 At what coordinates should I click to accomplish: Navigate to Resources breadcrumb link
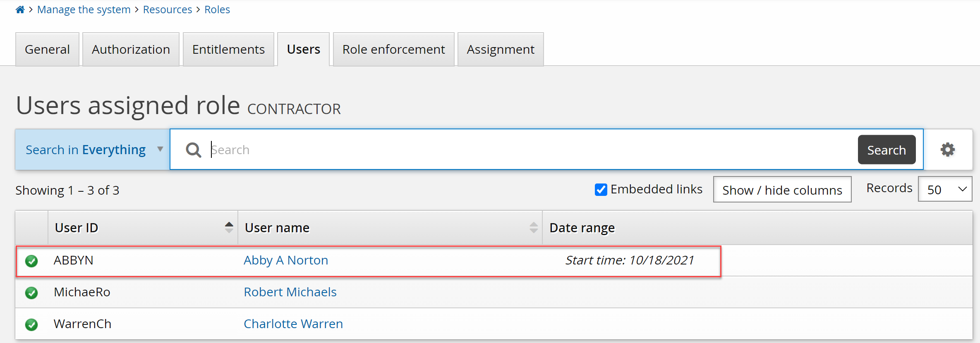pos(168,10)
